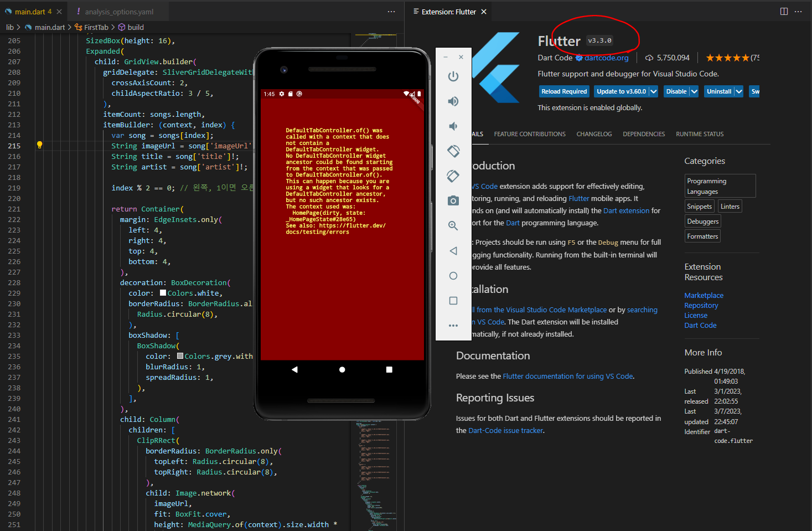Image resolution: width=812 pixels, height=531 pixels.
Task: Activate the emulator zoom magnifier icon
Action: [453, 225]
